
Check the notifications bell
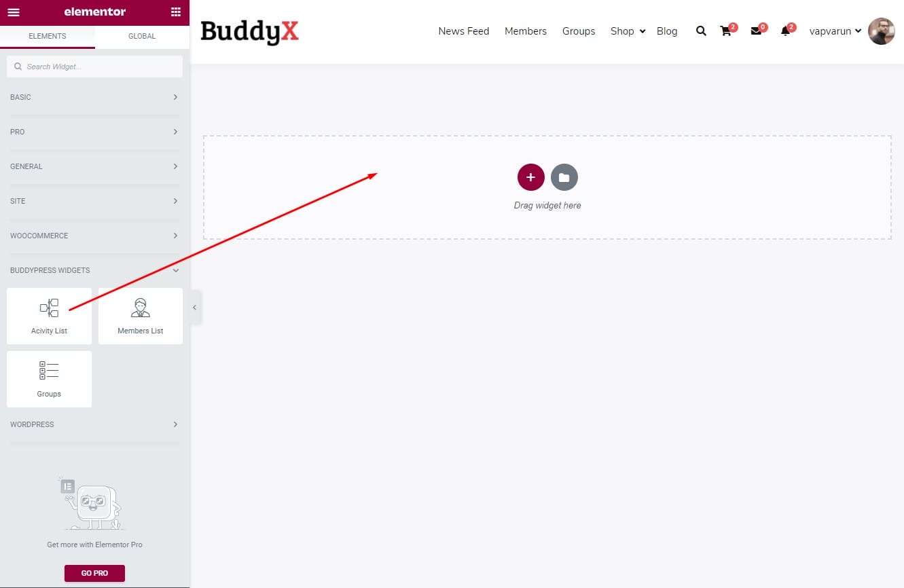[786, 31]
